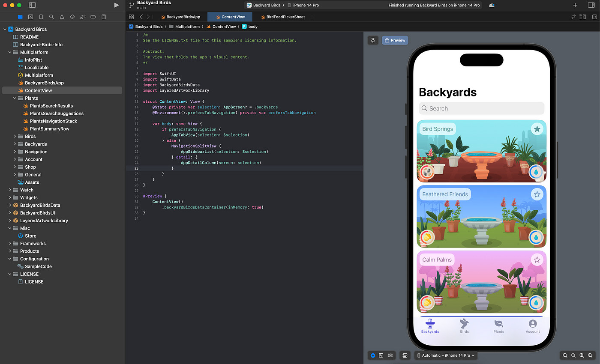The height and width of the screenshot is (364, 600).
Task: Open the Test navigator diamond icon
Action: [x=72, y=17]
